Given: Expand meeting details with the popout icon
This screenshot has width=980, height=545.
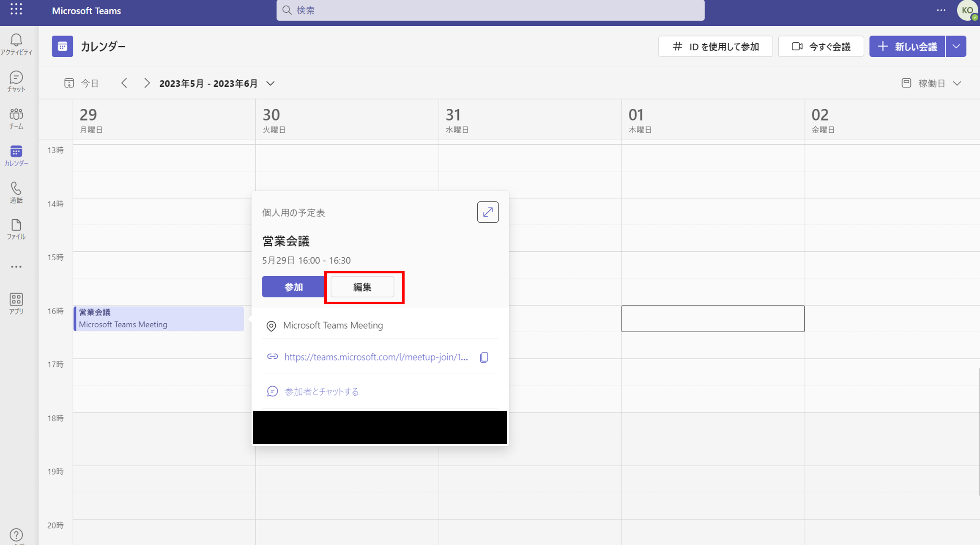Looking at the screenshot, I should [488, 212].
